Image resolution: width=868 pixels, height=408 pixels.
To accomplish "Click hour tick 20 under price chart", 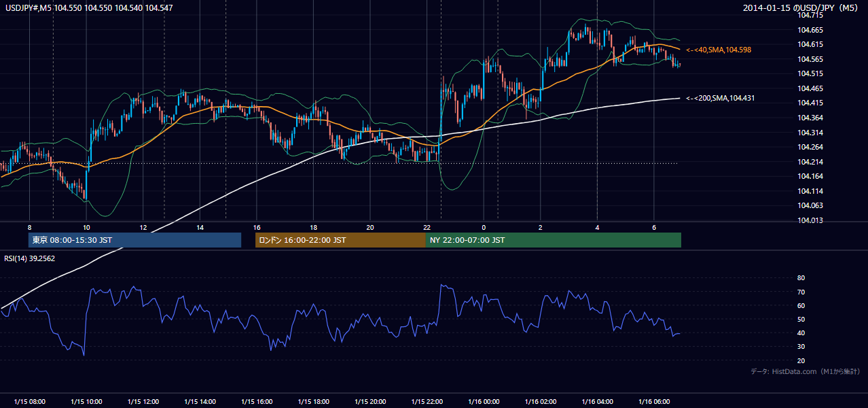I will [x=370, y=227].
